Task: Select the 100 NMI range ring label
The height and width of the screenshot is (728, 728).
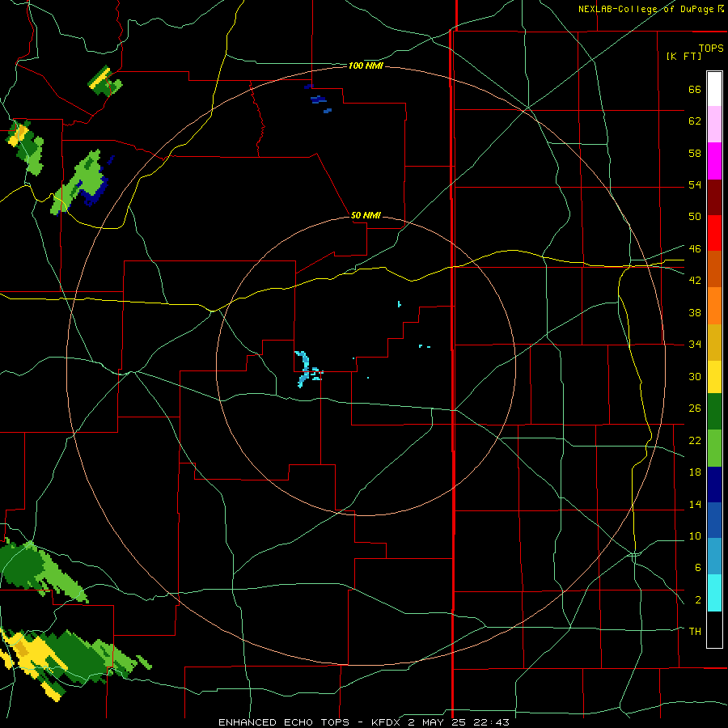Action: (x=366, y=66)
